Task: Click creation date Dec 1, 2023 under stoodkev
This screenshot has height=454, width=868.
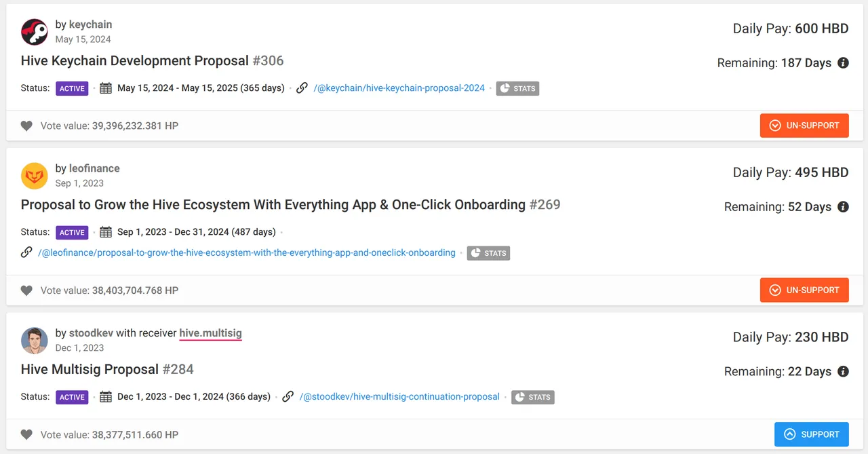Action: [x=79, y=348]
